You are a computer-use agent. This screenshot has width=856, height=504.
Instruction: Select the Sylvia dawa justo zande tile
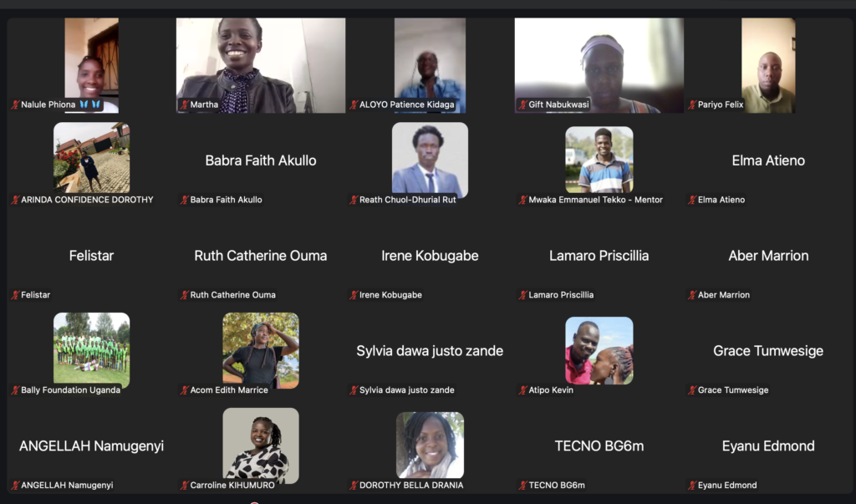(431, 350)
